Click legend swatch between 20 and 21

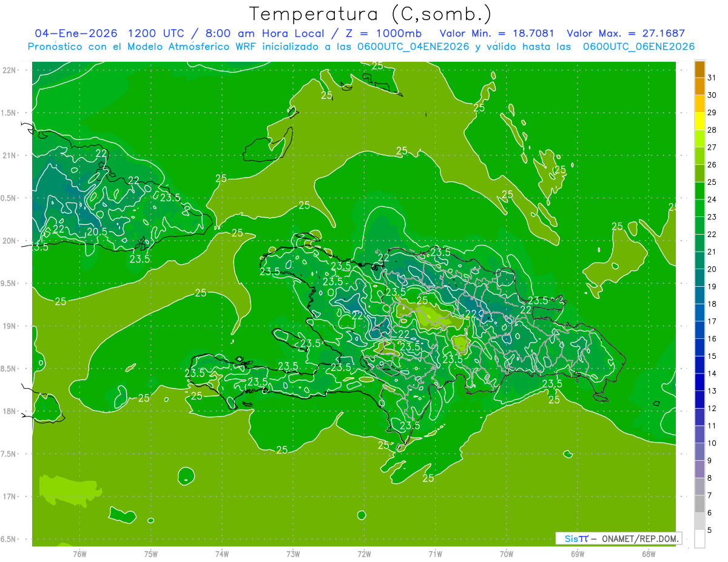tap(699, 260)
